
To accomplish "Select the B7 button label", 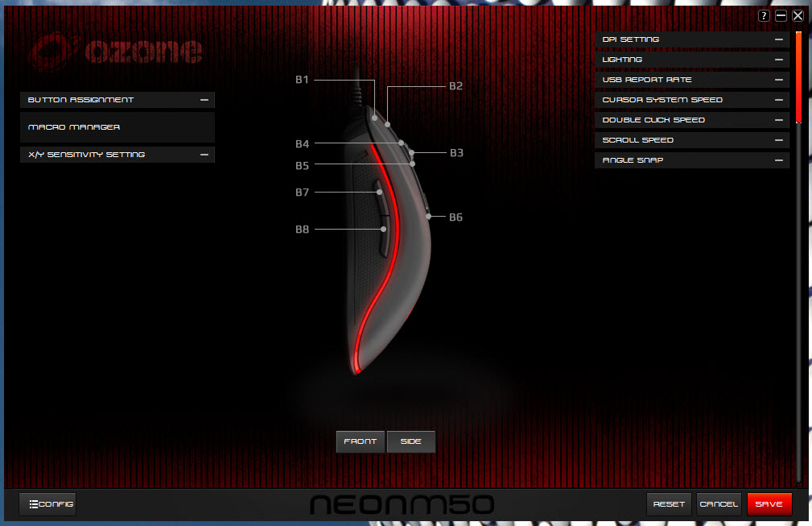I will click(303, 193).
